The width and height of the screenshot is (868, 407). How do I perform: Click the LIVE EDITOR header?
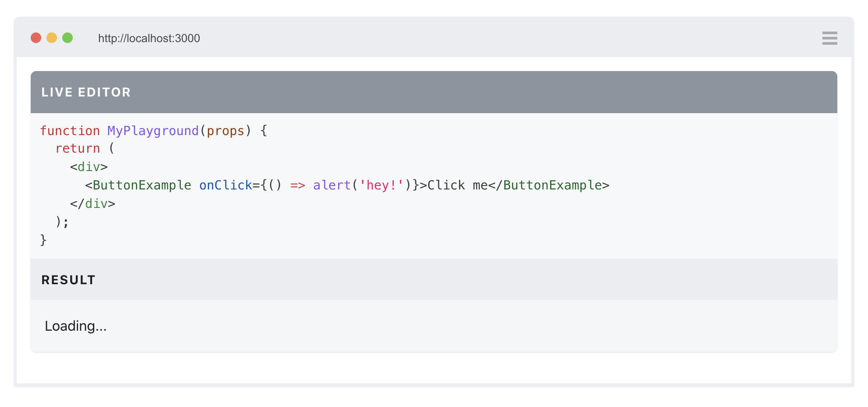tap(86, 93)
